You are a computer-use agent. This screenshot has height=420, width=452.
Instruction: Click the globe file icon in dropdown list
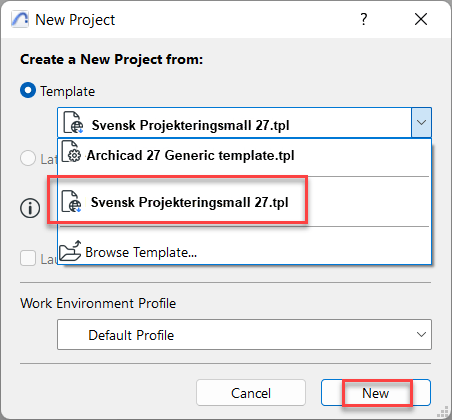click(72, 201)
